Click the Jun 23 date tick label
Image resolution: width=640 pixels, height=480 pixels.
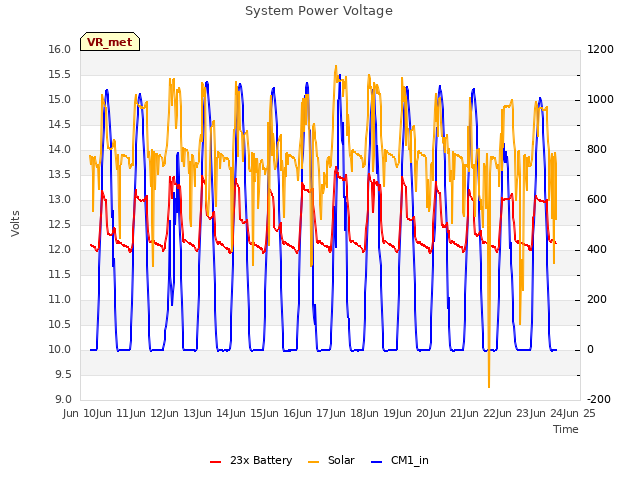(x=514, y=413)
